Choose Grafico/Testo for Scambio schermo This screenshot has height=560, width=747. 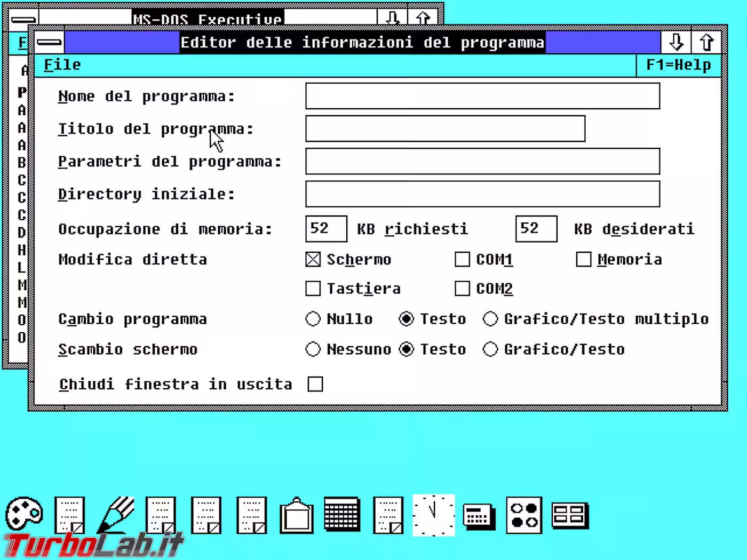[x=490, y=349]
